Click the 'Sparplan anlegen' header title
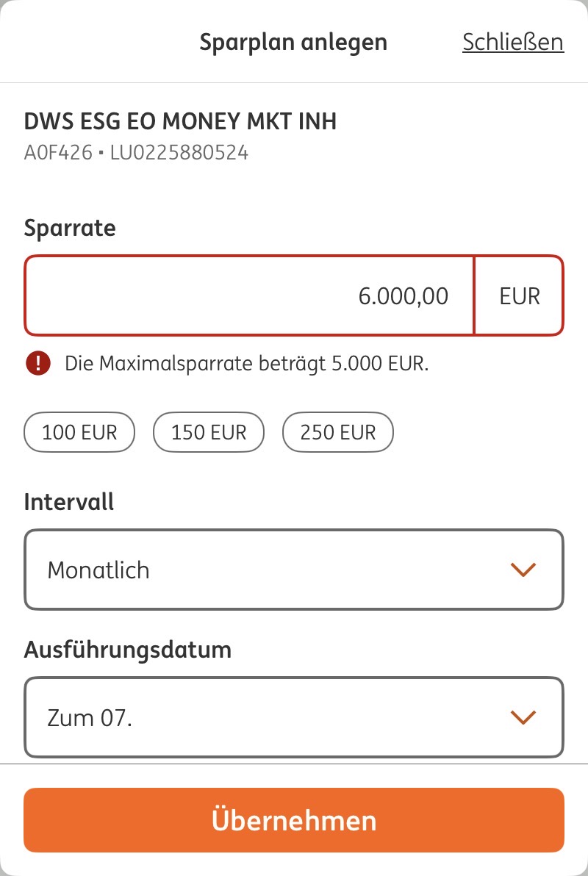The height and width of the screenshot is (876, 588). coord(293,43)
